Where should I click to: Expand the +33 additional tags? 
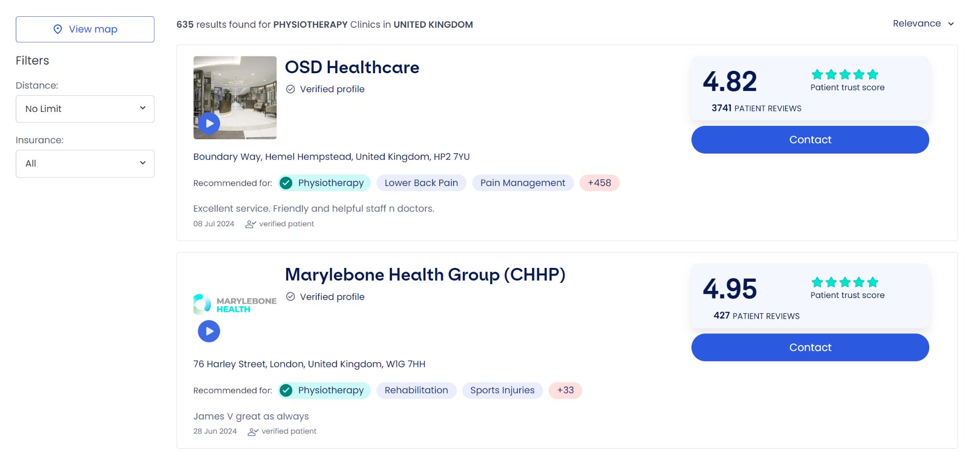(x=565, y=390)
